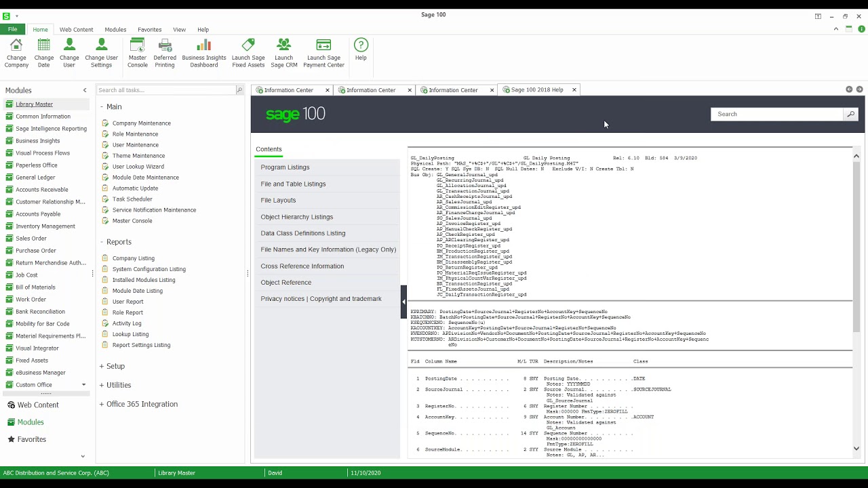Select the Sage 100 2018 Help tab
The image size is (868, 488).
536,89
